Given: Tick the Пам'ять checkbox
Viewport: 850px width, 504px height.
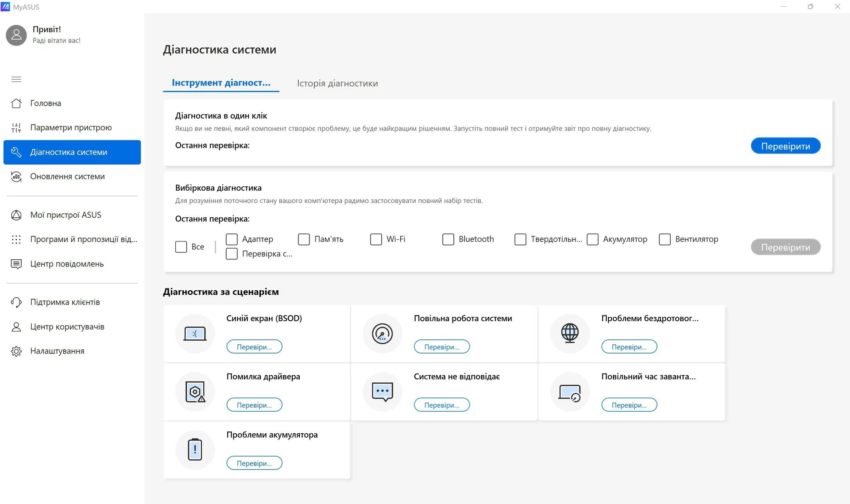Looking at the screenshot, I should (304, 239).
